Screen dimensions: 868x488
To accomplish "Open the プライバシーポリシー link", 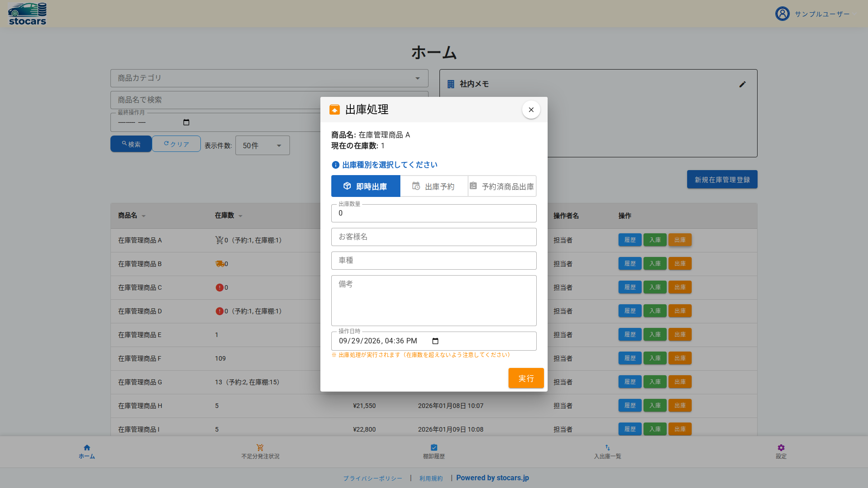I will (x=373, y=478).
